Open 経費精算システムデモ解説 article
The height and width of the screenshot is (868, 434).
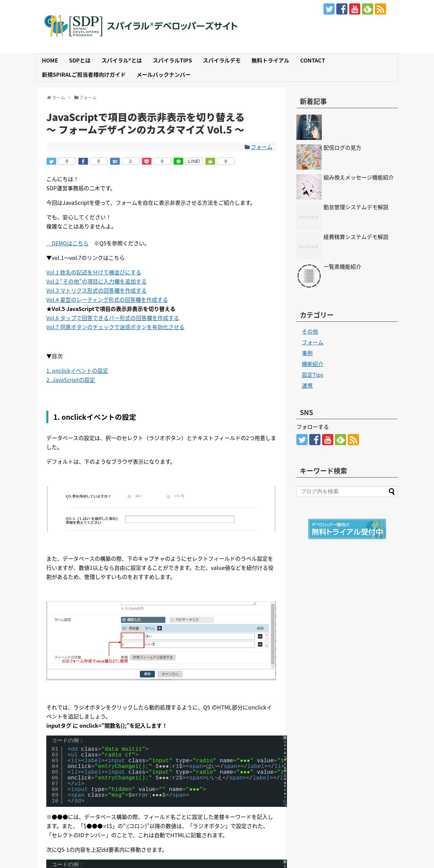[x=356, y=237]
